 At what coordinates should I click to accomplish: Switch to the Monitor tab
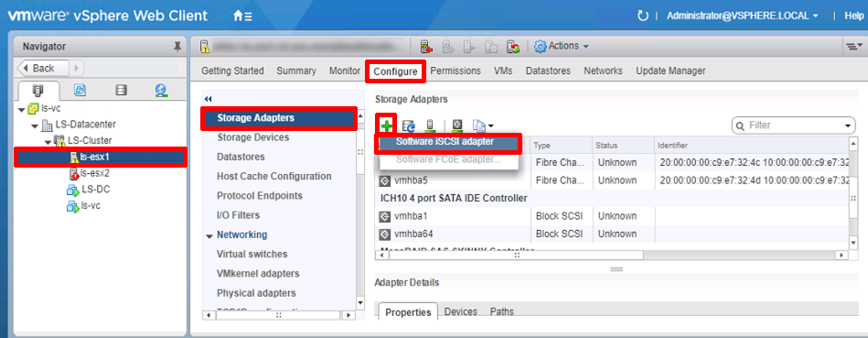[x=344, y=71]
